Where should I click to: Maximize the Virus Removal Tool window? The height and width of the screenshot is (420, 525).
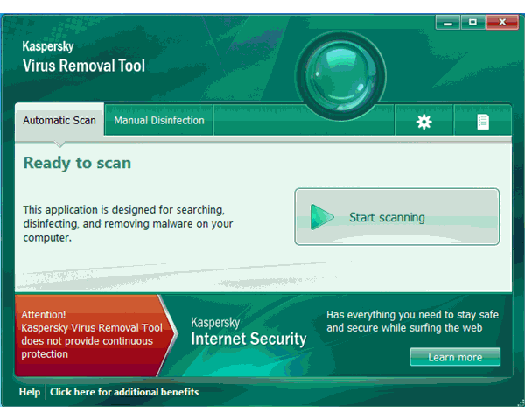pos(473,21)
